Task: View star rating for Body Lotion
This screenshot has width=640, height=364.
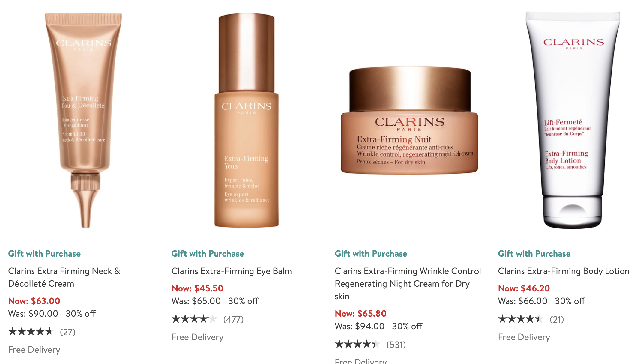Action: tap(521, 319)
